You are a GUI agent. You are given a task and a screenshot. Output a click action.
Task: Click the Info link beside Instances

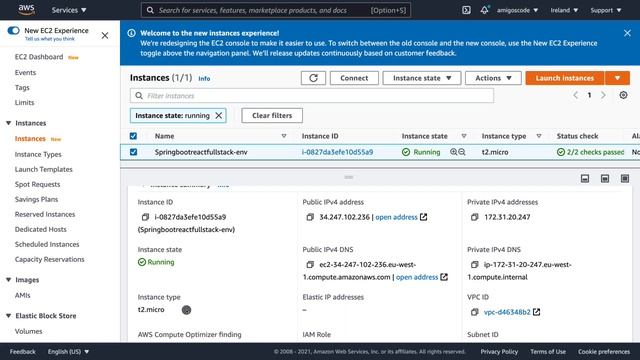pyautogui.click(x=204, y=78)
